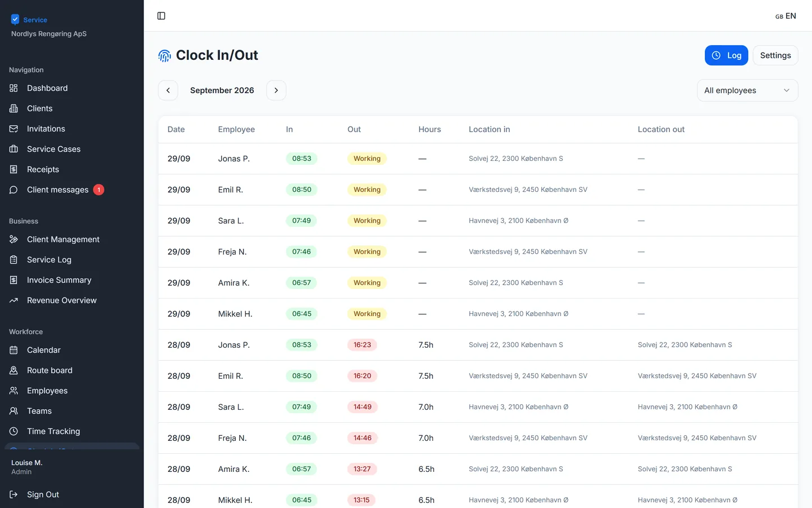812x508 pixels.
Task: Click Amira K. name in 29/09 row
Action: pyautogui.click(x=234, y=283)
